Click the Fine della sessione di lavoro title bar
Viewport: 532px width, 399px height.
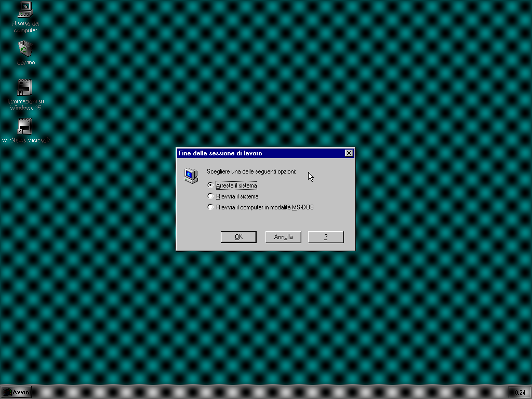point(255,153)
